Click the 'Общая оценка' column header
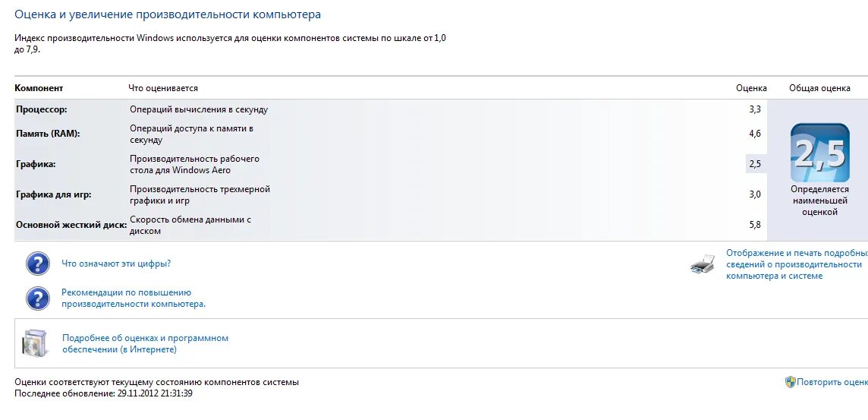 click(x=819, y=88)
